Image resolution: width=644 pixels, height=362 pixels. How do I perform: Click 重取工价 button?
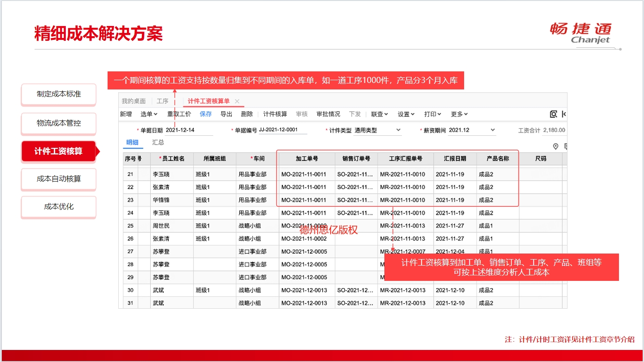pyautogui.click(x=179, y=114)
